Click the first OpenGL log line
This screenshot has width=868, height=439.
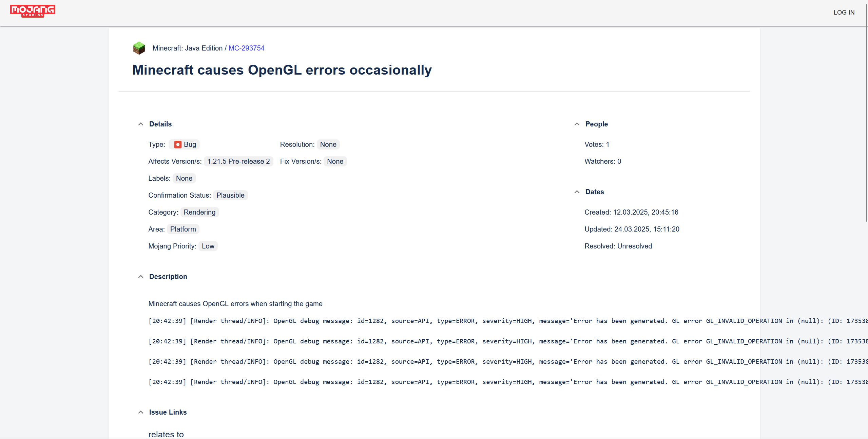coord(407,321)
